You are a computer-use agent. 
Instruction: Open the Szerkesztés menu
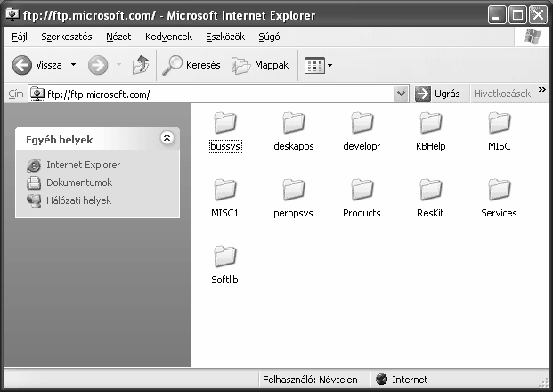pos(67,37)
